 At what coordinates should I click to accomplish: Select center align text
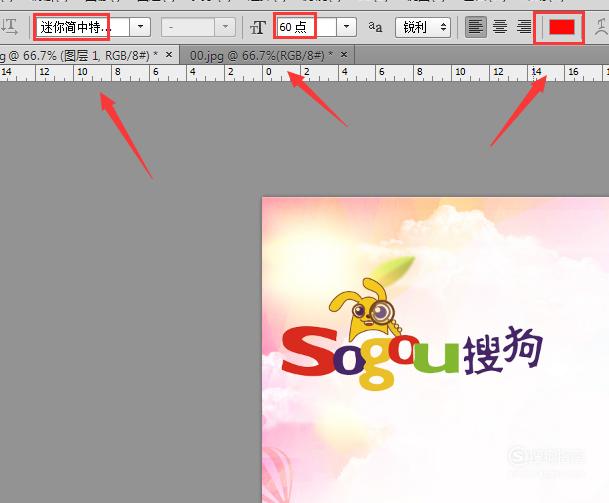coord(499,27)
